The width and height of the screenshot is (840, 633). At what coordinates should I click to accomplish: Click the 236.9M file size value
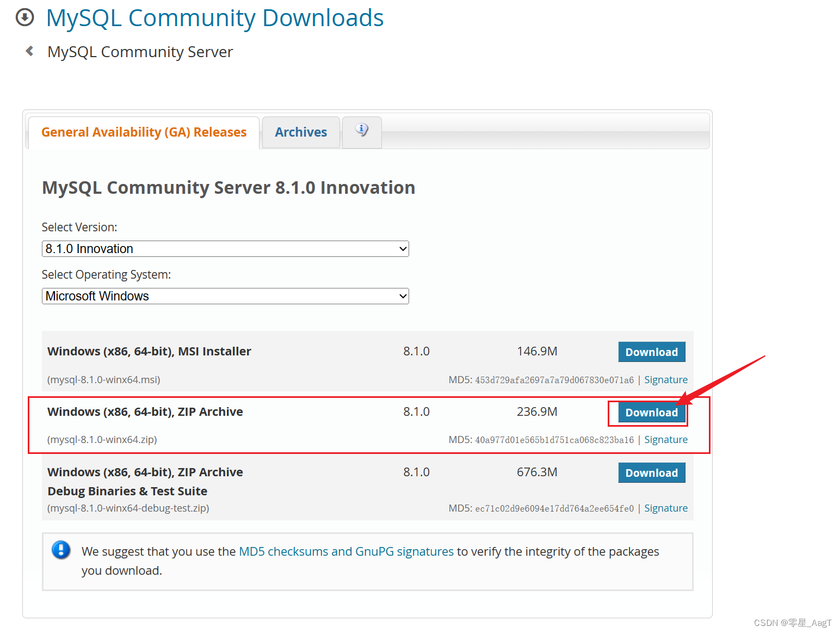[x=537, y=411]
